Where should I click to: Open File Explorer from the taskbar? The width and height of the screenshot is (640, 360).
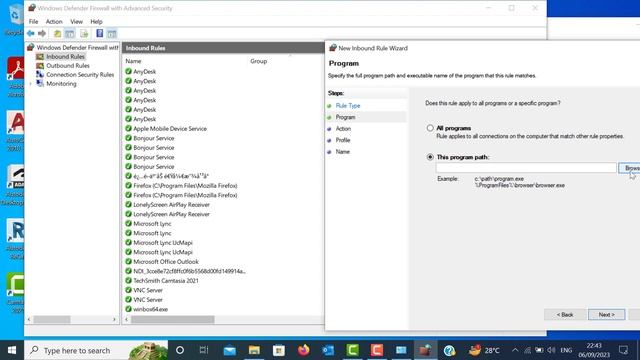coord(254,350)
